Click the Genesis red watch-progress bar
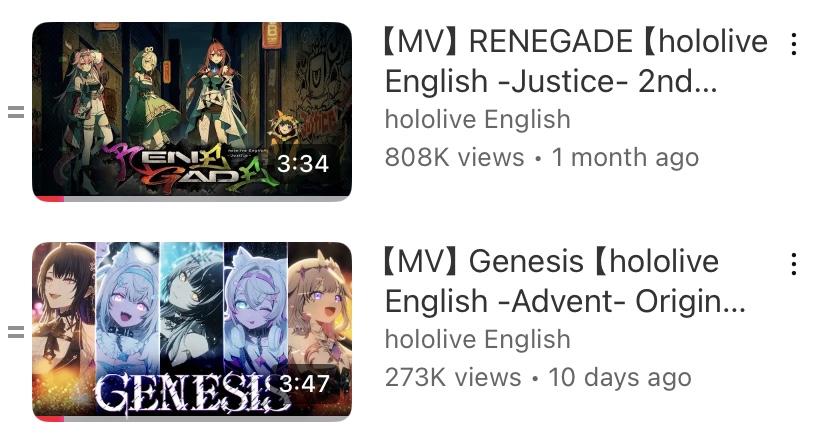Screen dimensions: 828x446 [x=48, y=419]
